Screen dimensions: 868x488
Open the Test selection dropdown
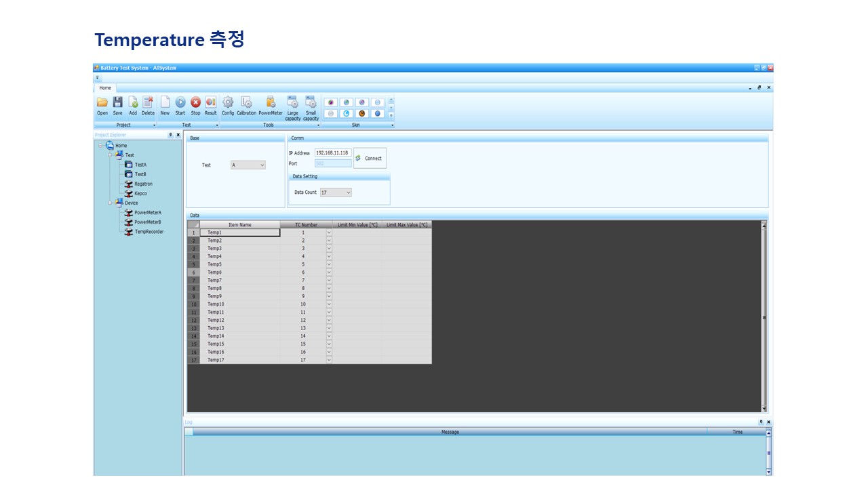[248, 165]
